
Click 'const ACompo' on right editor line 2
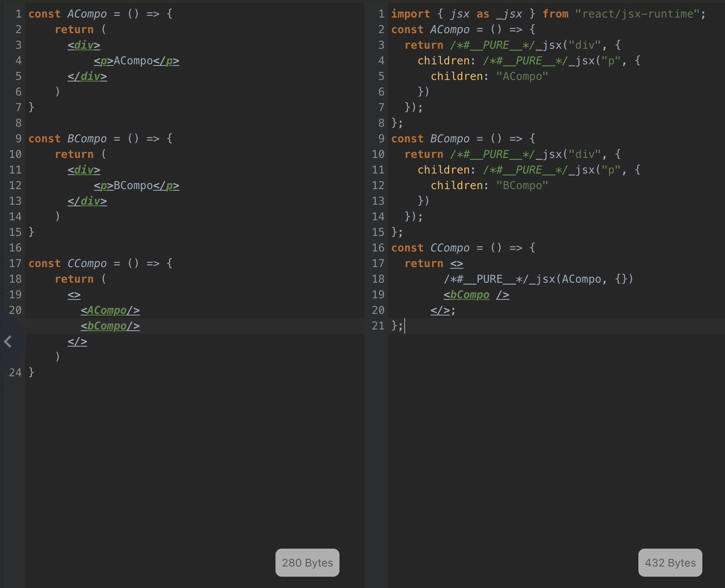tap(430, 30)
